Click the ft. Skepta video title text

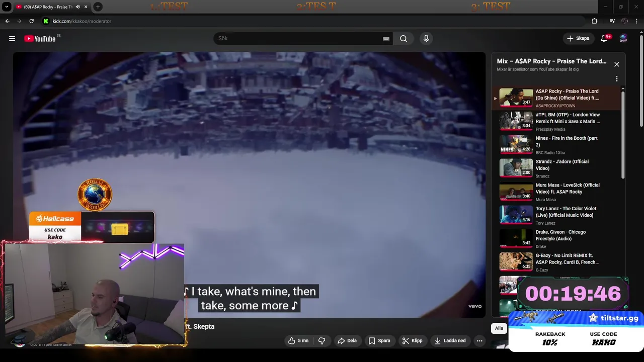point(200,327)
